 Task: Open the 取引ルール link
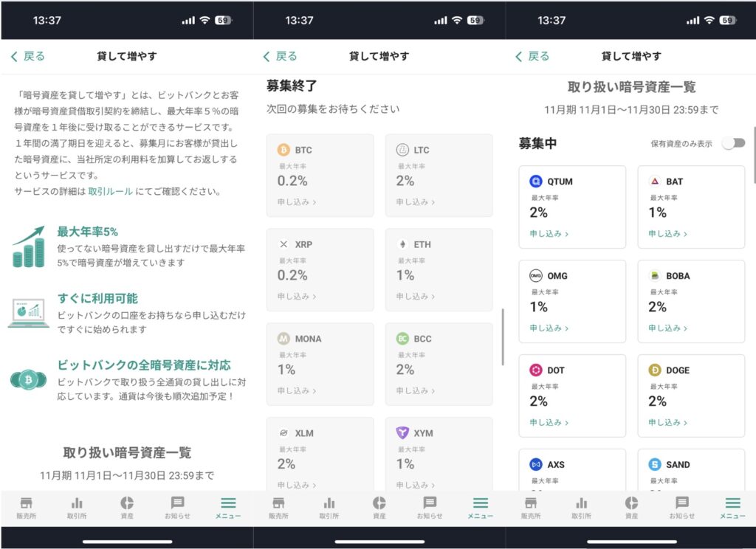tap(111, 191)
